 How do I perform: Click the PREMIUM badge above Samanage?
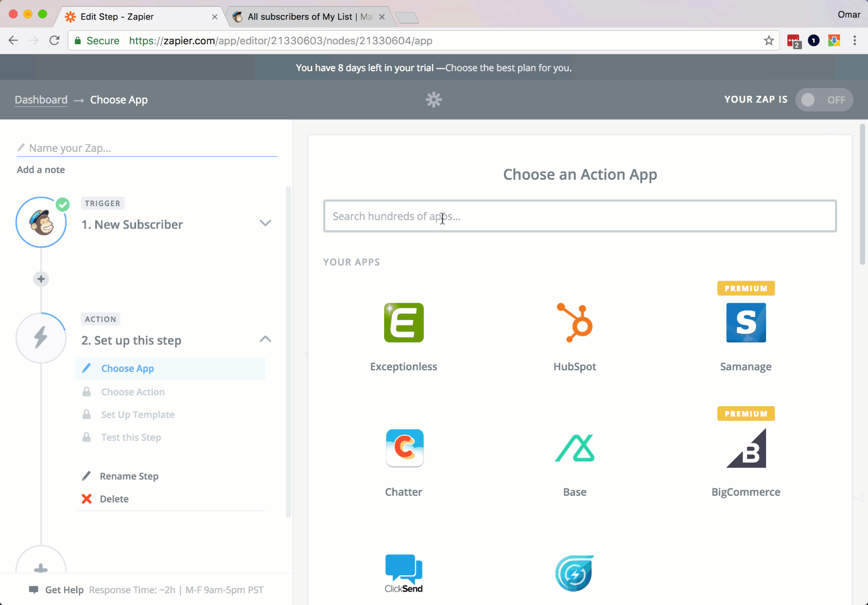pyautogui.click(x=746, y=288)
